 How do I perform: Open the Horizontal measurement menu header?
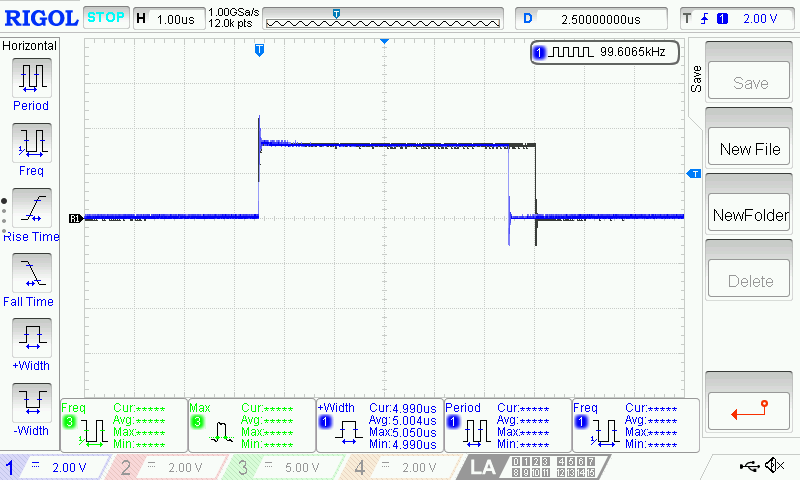(30, 46)
